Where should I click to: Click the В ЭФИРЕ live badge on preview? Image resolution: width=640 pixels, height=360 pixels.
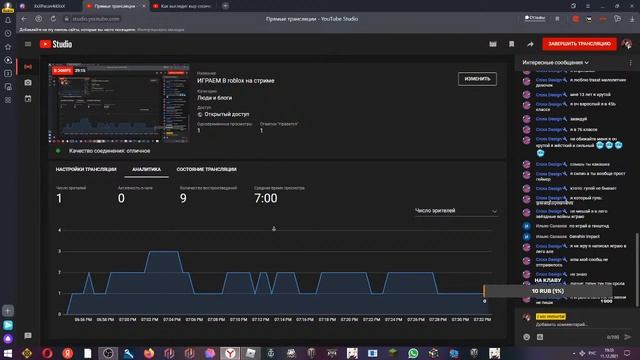click(x=62, y=71)
